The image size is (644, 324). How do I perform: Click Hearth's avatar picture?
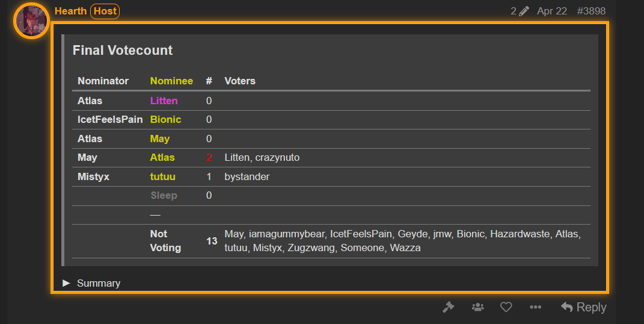pyautogui.click(x=32, y=20)
